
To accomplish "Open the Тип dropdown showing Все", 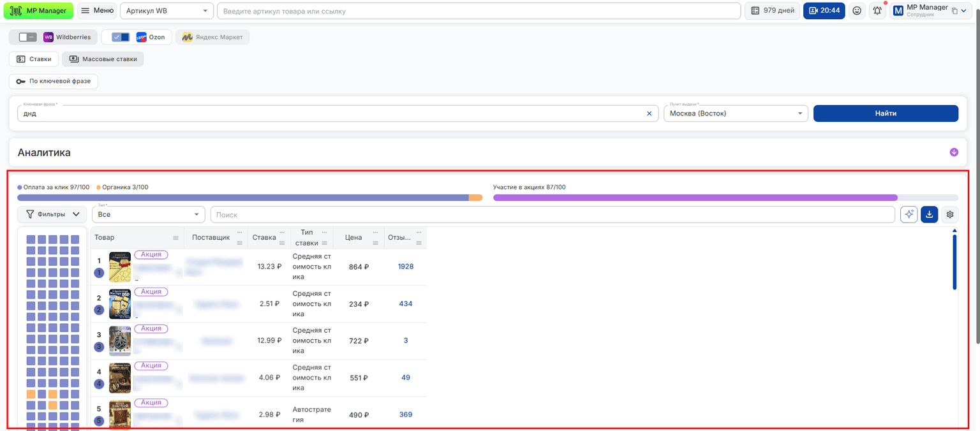I will pyautogui.click(x=148, y=214).
